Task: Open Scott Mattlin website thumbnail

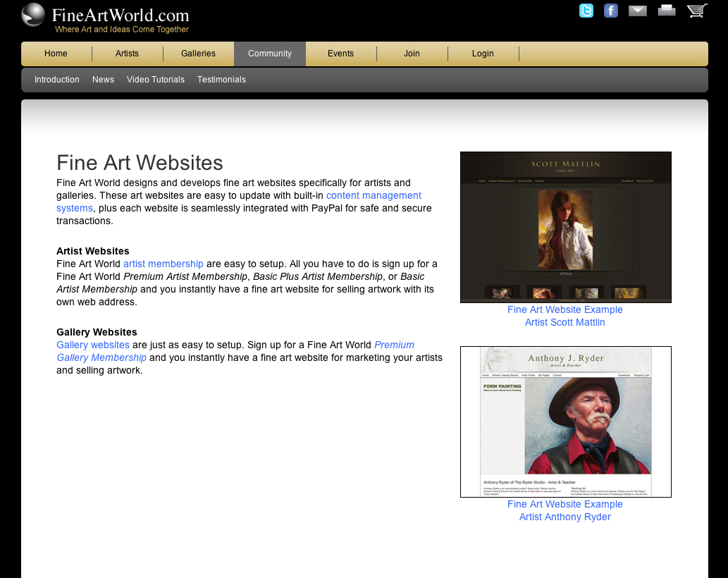Action: tap(565, 227)
